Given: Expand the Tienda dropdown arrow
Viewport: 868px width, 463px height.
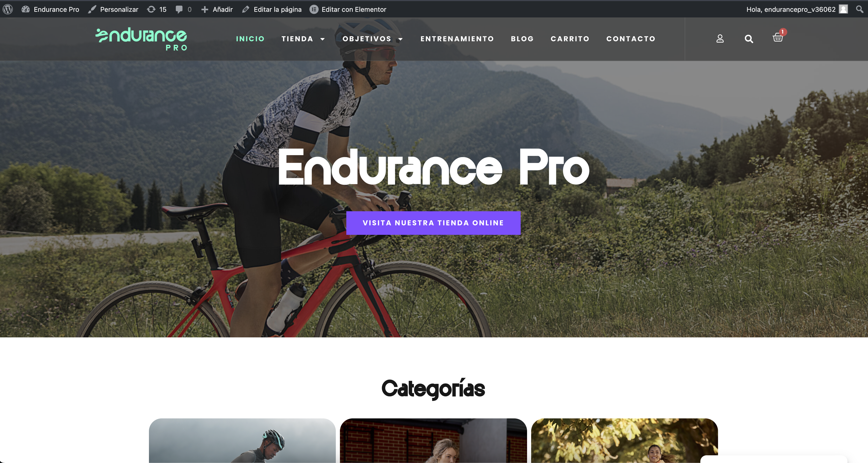Looking at the screenshot, I should pyautogui.click(x=322, y=39).
